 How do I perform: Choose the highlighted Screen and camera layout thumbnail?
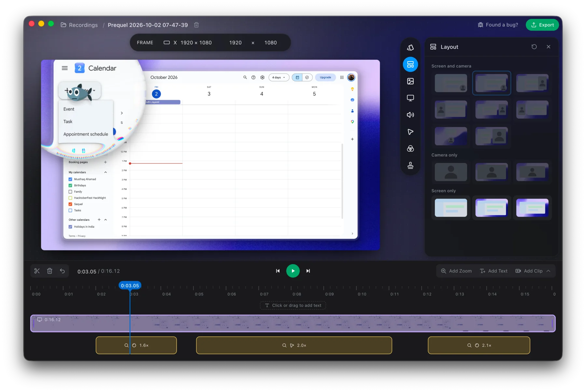point(492,83)
